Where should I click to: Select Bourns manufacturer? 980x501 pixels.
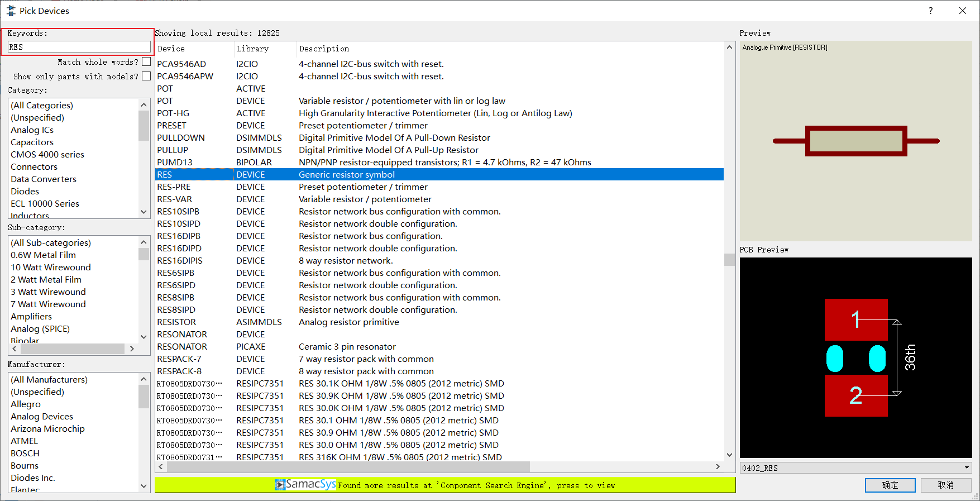coord(25,465)
